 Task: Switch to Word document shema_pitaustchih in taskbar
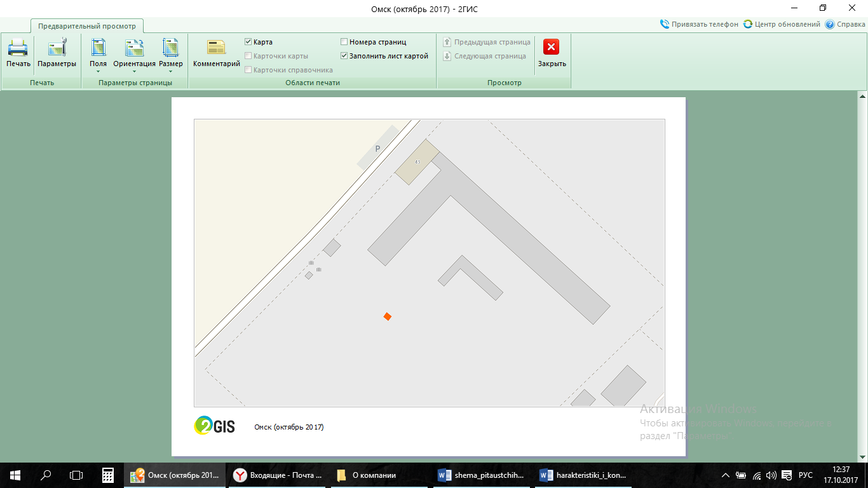click(x=482, y=475)
